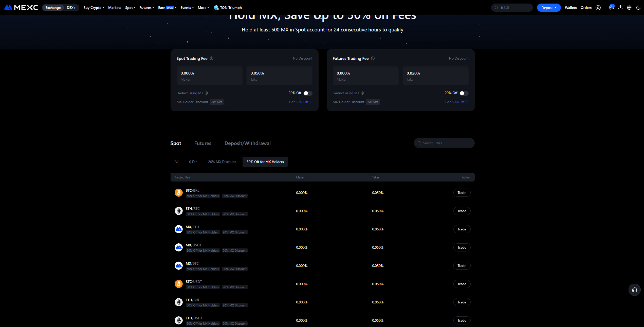Click Trade for MX/USDT

[x=462, y=247]
